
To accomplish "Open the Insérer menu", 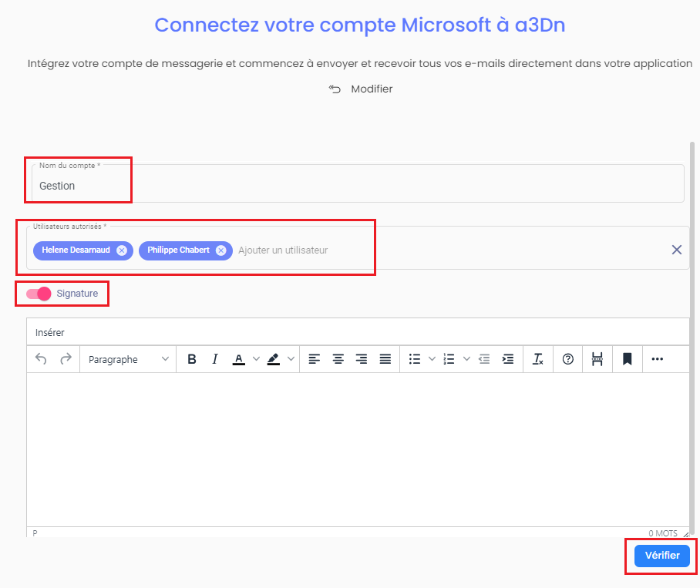I will tap(50, 333).
